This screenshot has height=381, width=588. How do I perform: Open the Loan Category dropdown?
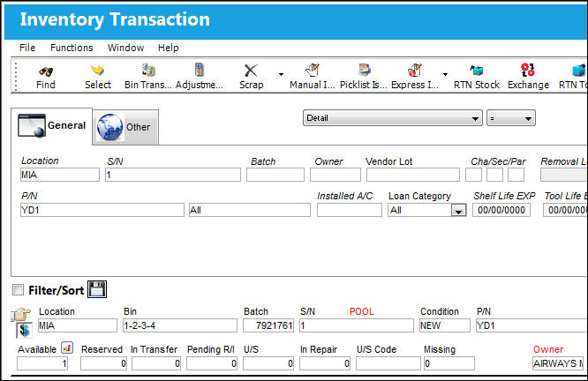click(x=458, y=211)
